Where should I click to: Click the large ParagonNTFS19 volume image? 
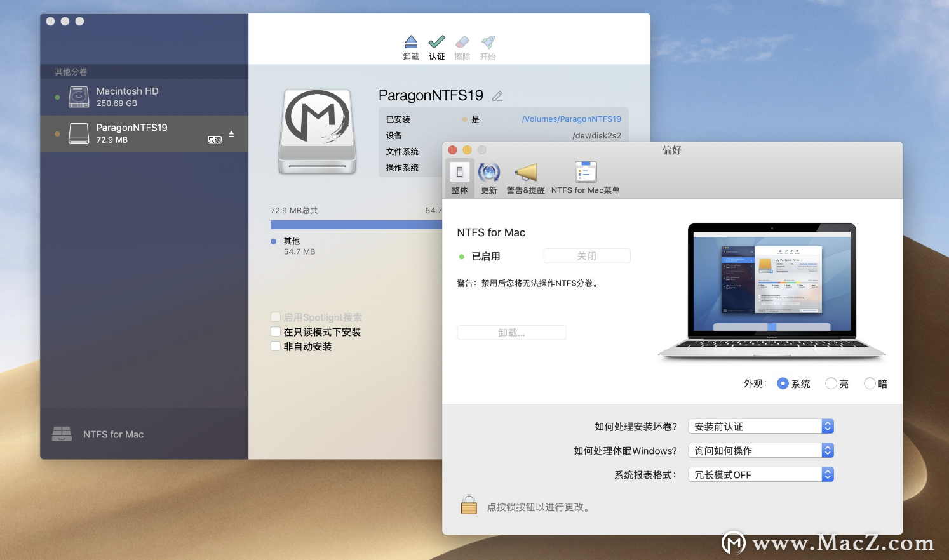(317, 131)
